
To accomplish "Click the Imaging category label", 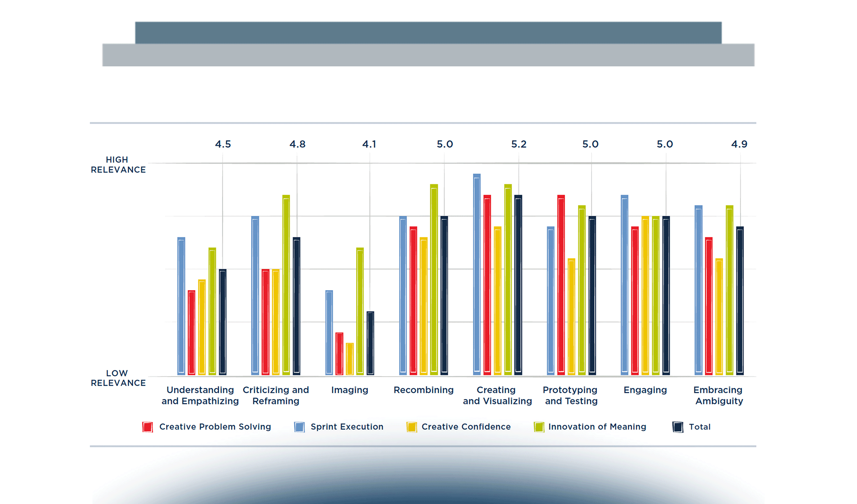I will click(350, 390).
